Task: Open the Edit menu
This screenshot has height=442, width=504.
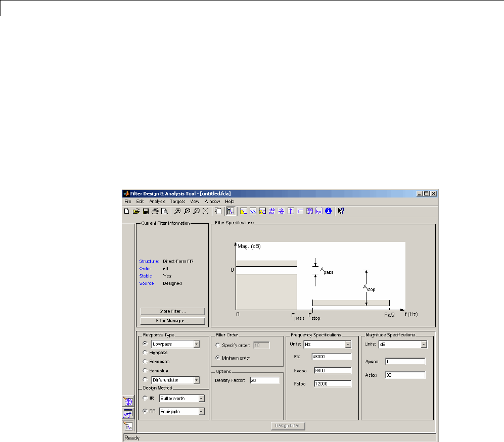Action: coord(140,202)
